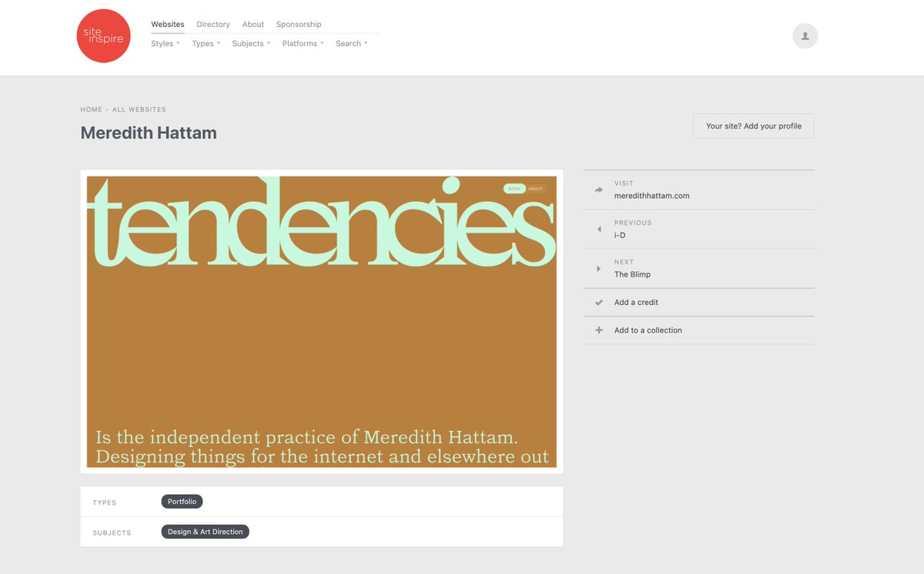Expand the Search dropdown menu

(351, 44)
